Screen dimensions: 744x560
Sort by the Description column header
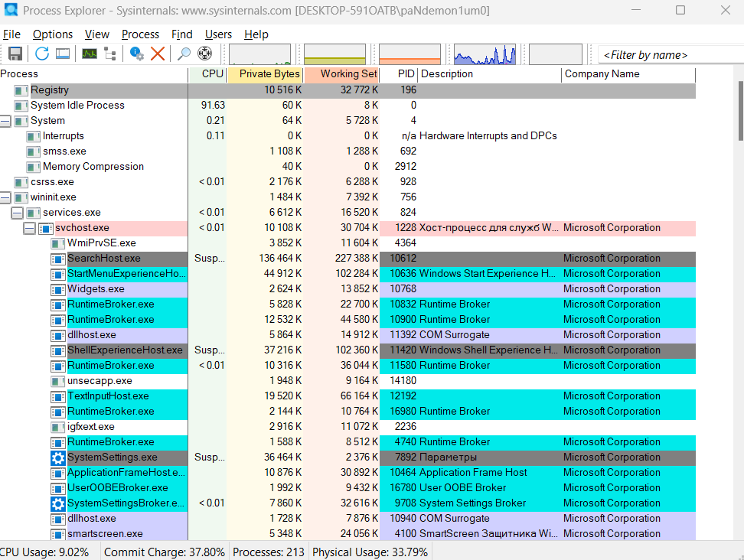point(490,74)
